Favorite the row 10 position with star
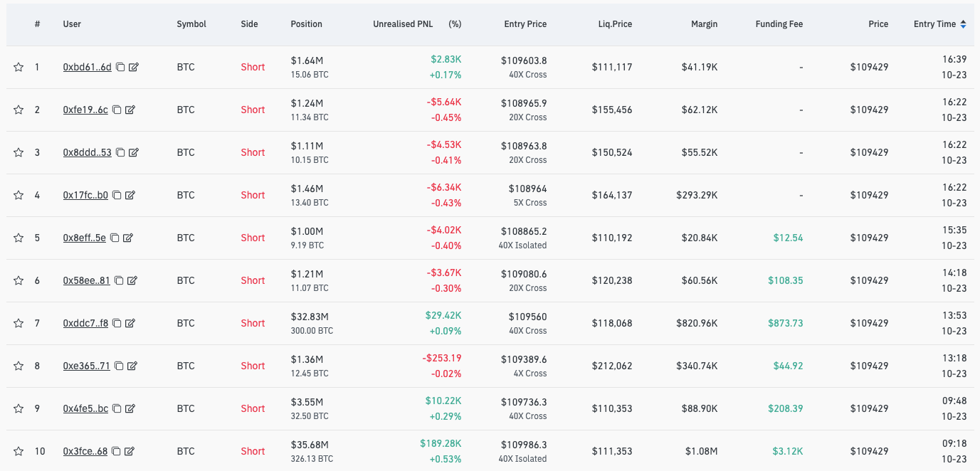The image size is (980, 471). (19, 452)
